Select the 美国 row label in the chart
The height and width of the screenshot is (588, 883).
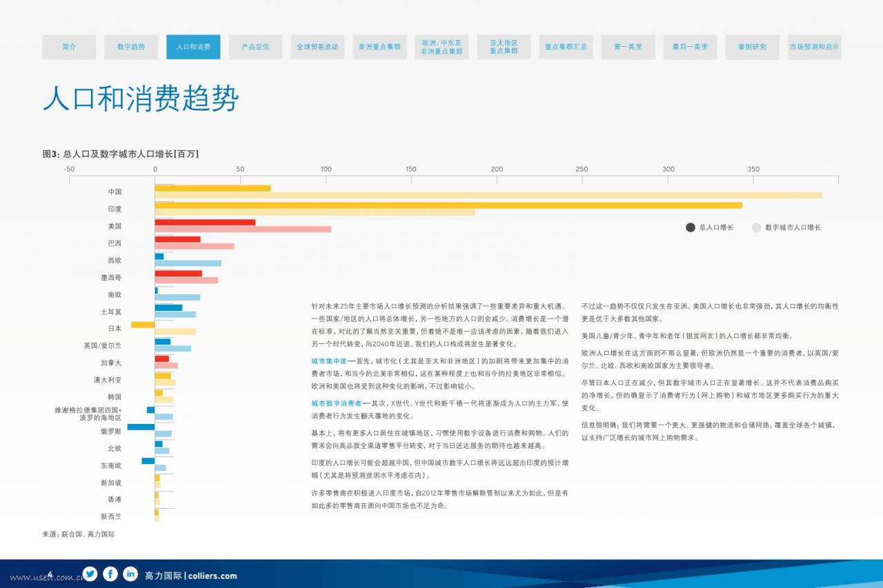point(115,226)
